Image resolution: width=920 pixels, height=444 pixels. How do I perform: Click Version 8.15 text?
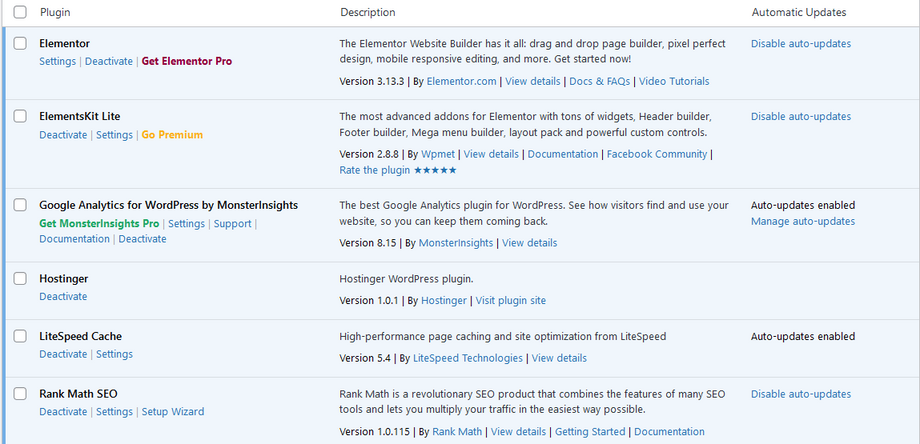(x=368, y=243)
